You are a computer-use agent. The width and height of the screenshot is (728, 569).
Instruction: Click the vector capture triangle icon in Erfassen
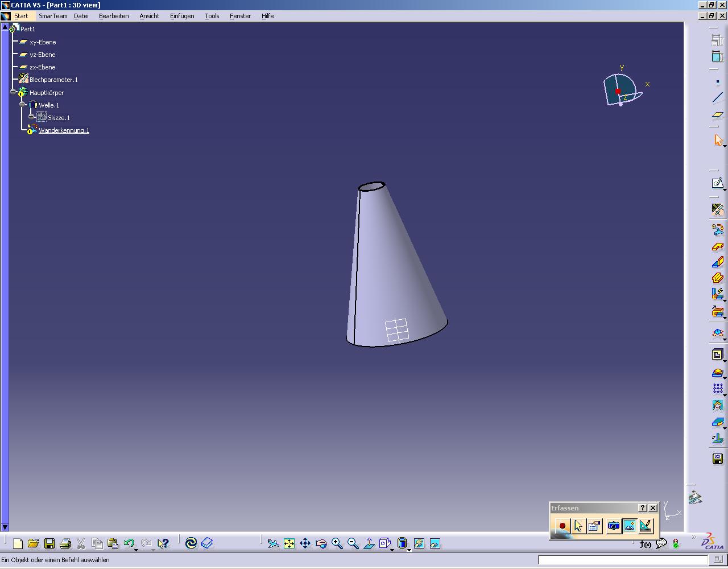click(x=645, y=526)
